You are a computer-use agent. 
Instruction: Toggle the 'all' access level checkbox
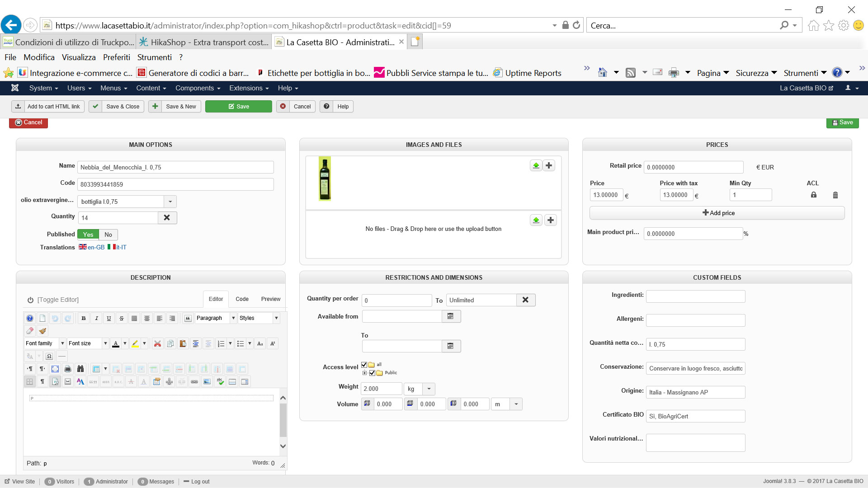click(x=364, y=365)
